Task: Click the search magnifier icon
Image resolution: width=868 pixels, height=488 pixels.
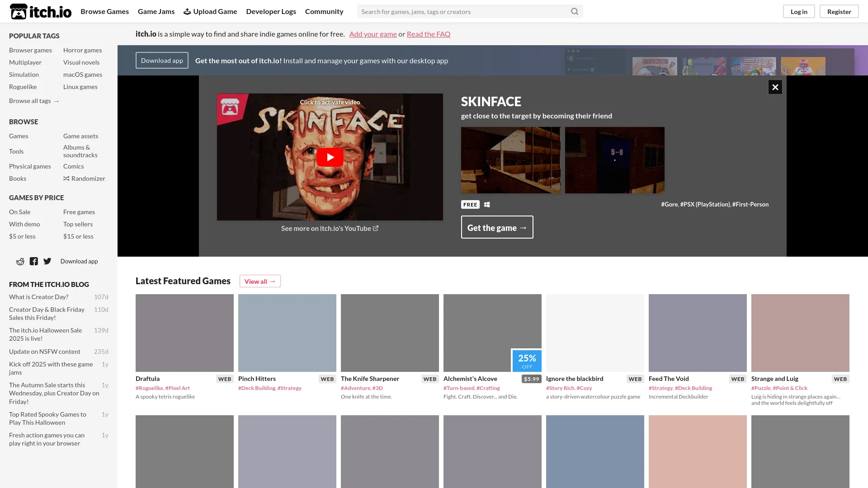Action: pos(575,11)
